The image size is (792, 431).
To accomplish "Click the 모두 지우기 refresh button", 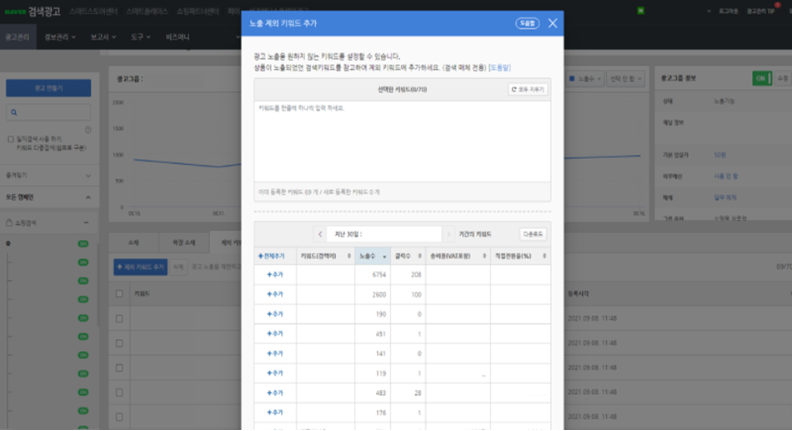I will (x=528, y=89).
